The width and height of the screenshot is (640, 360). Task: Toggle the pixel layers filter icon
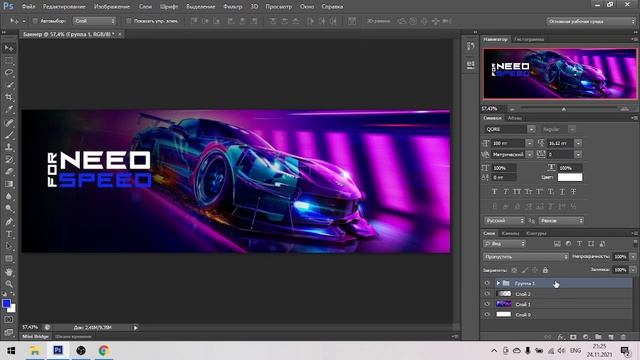tap(557, 244)
